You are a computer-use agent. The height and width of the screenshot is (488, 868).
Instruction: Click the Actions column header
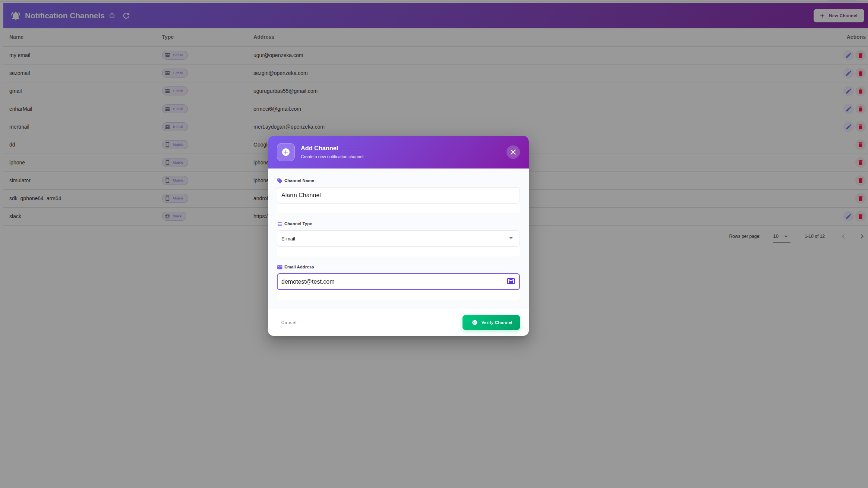(856, 37)
